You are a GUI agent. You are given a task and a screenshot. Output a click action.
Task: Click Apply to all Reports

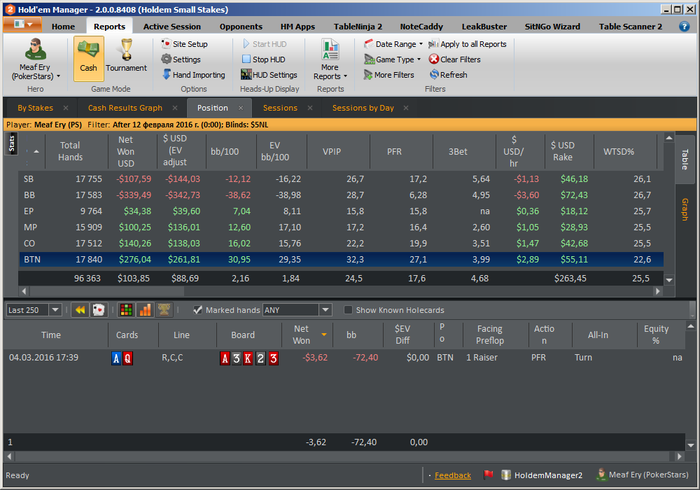pyautogui.click(x=467, y=44)
